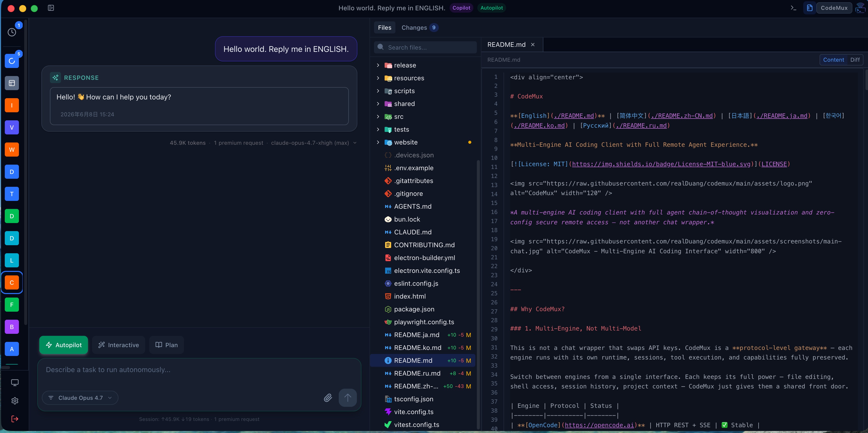Open the gray layout panel project icon
This screenshot has height=433, width=868.
(12, 83)
